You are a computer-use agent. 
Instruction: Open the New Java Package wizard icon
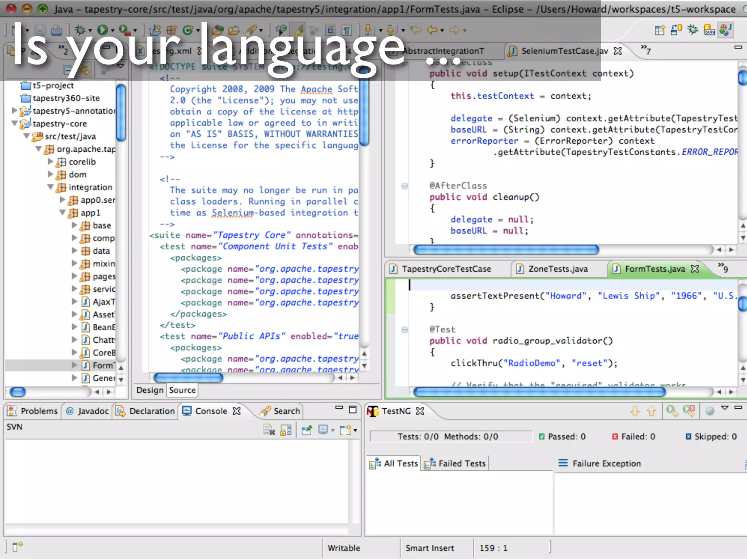(x=171, y=30)
